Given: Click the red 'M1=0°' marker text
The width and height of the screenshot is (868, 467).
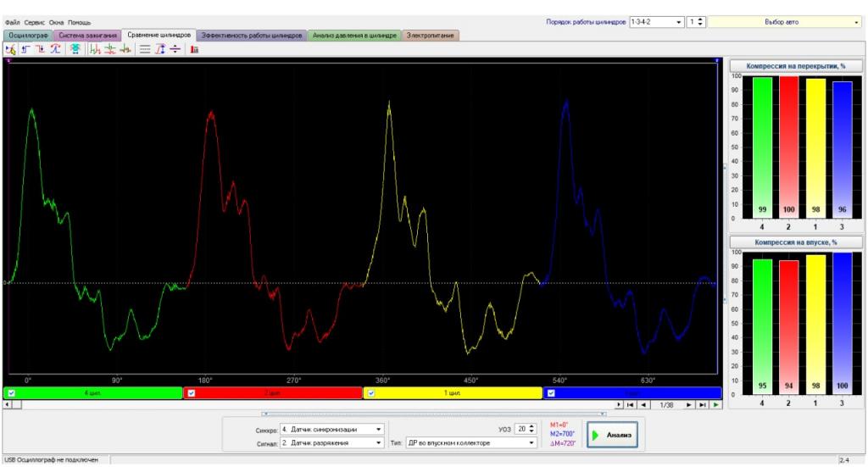Looking at the screenshot, I should coord(559,425).
